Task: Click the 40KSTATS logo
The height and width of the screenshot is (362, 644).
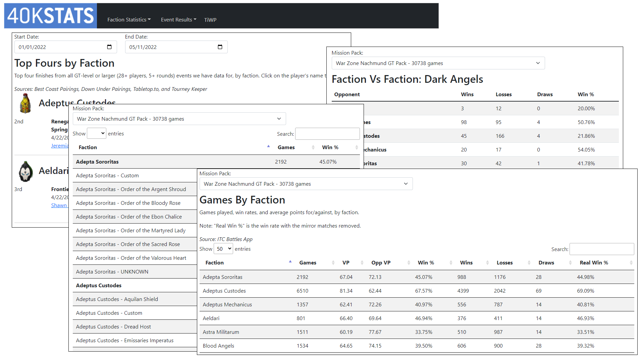Action: (x=50, y=16)
